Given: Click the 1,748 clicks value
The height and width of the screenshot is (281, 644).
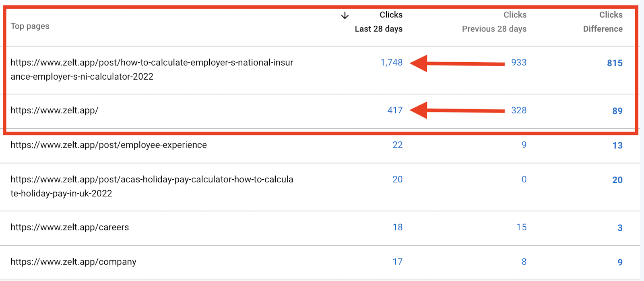Looking at the screenshot, I should point(391,63).
